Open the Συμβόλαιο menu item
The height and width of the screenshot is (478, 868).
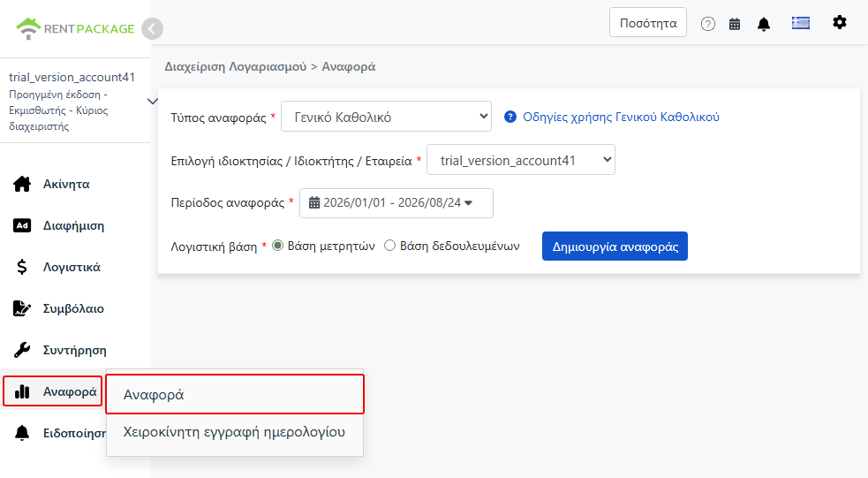(73, 308)
